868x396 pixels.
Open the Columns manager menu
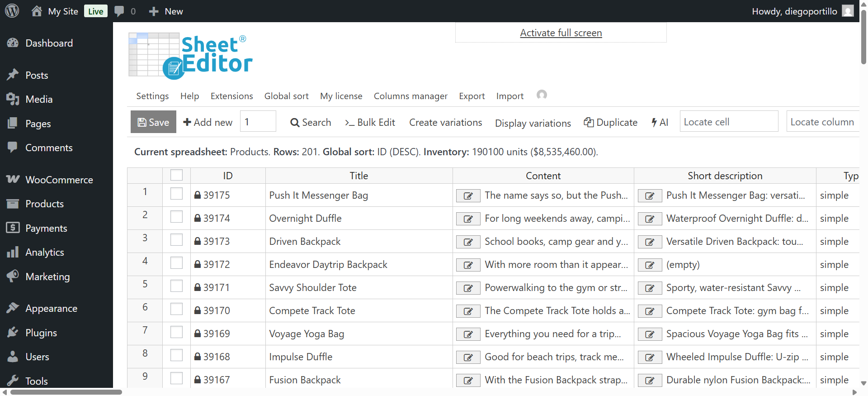tap(410, 96)
